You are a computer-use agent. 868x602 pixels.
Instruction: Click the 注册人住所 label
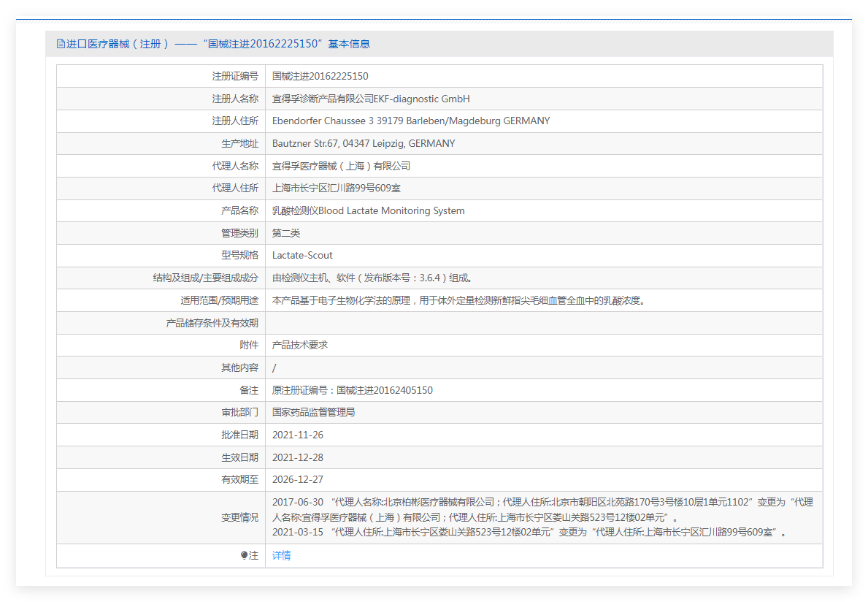pyautogui.click(x=235, y=121)
